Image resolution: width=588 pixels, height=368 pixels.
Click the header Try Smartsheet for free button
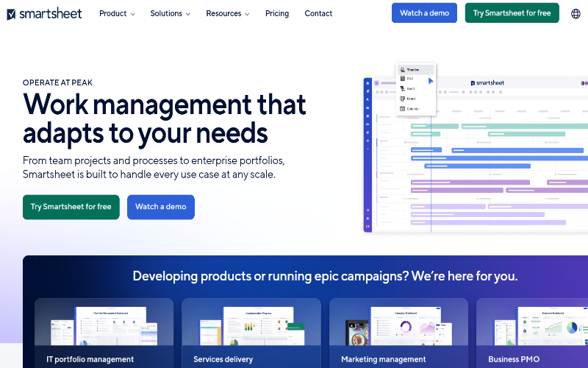512,13
